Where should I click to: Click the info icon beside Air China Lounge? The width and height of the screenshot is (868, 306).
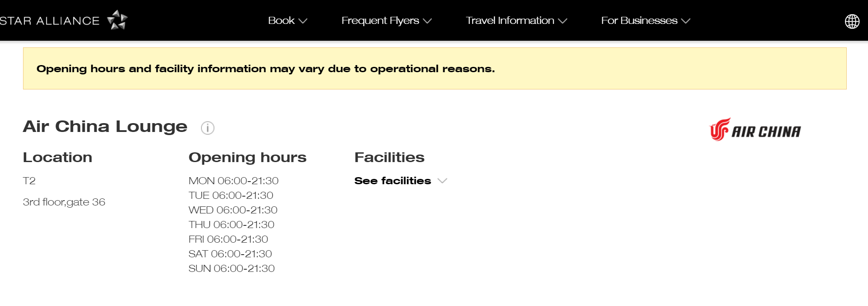208,128
